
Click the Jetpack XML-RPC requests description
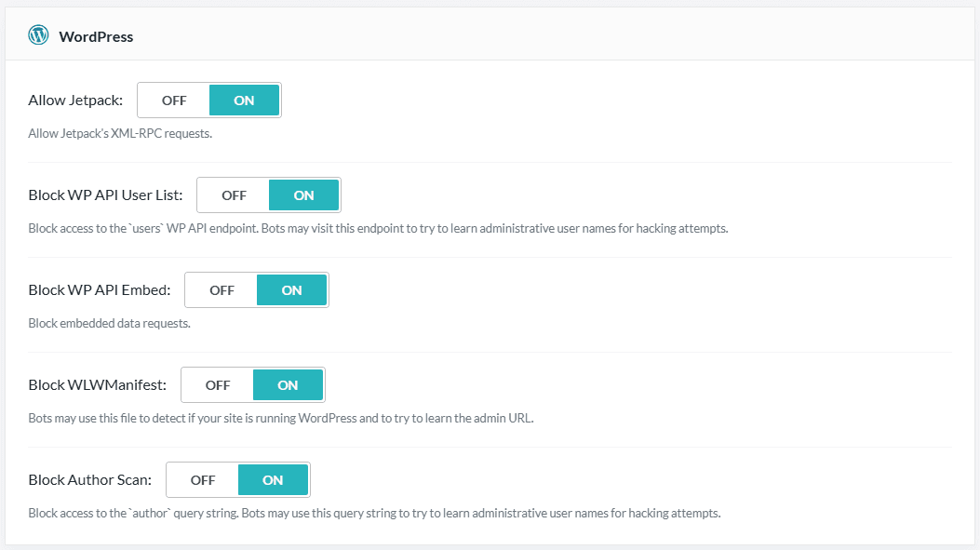coord(120,134)
